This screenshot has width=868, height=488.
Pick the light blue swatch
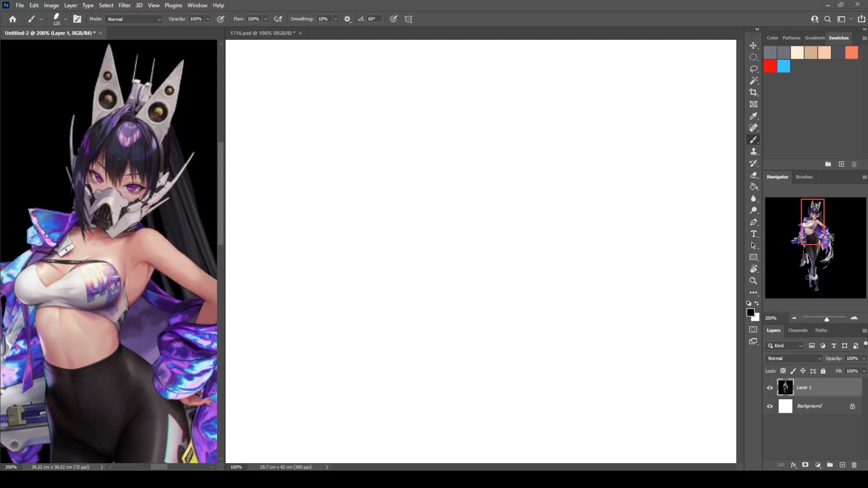(784, 66)
